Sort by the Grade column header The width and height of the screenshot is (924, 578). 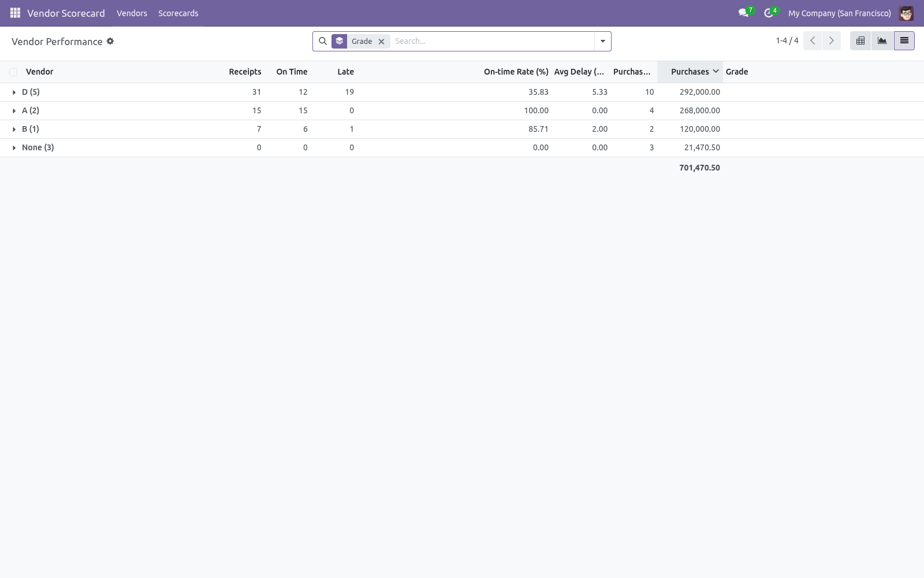[737, 72]
